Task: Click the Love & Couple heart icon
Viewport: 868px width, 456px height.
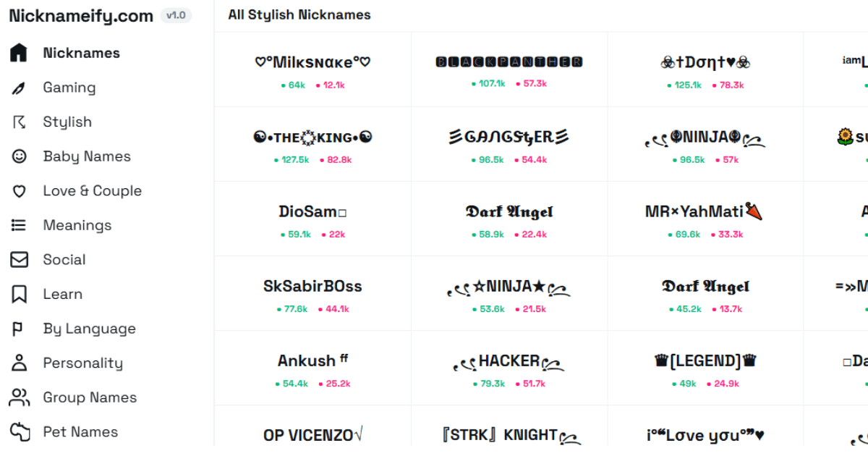Action: click(19, 191)
